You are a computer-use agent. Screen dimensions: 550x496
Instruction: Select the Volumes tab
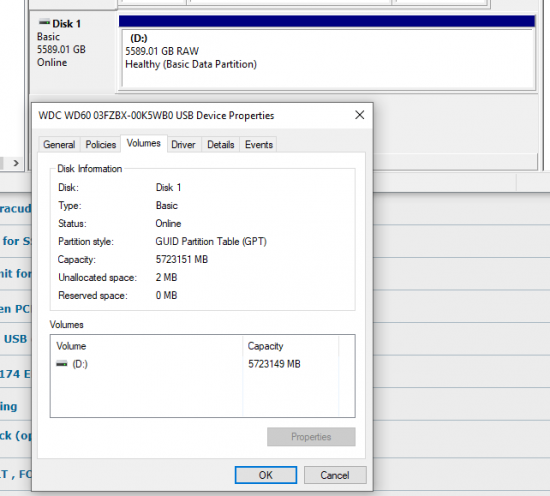(x=143, y=143)
